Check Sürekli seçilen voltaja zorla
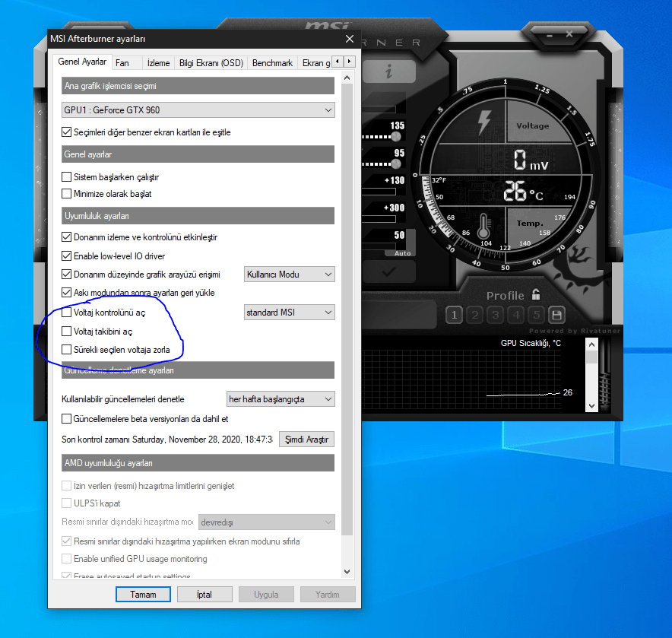 click(66, 350)
